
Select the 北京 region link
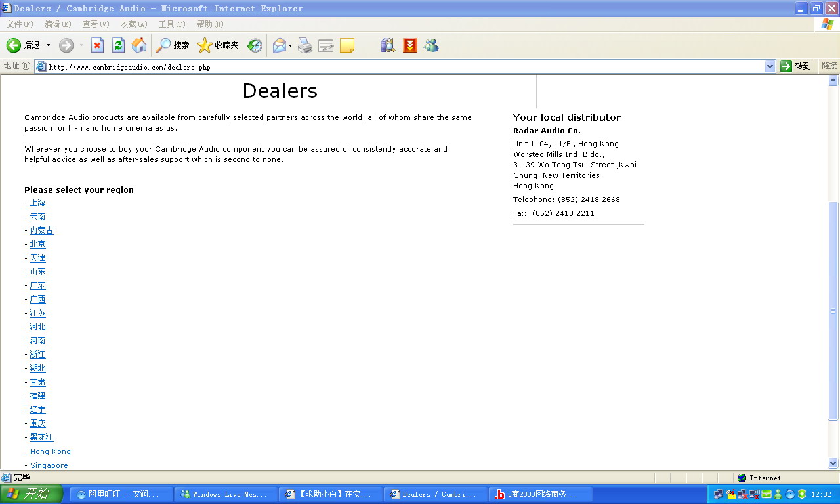[x=38, y=244]
